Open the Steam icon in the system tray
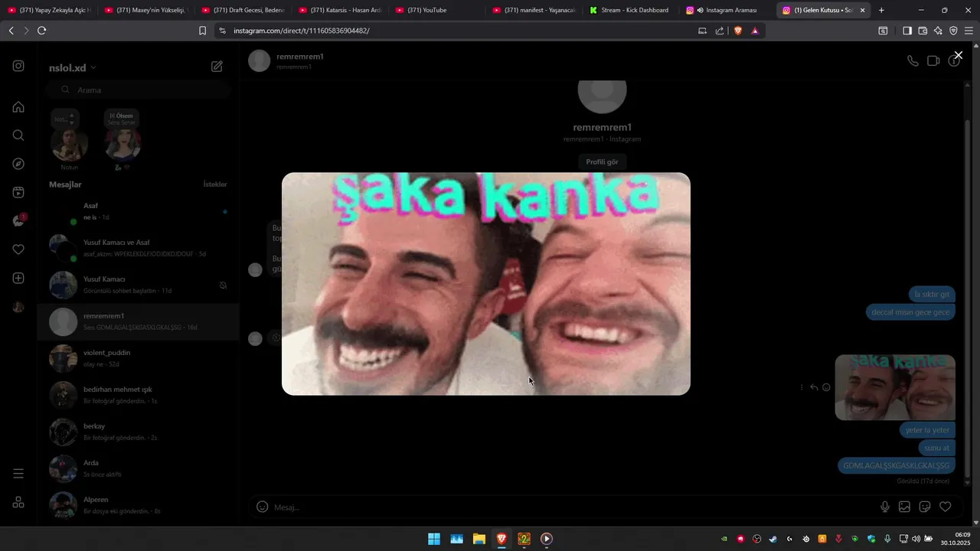 (x=773, y=539)
